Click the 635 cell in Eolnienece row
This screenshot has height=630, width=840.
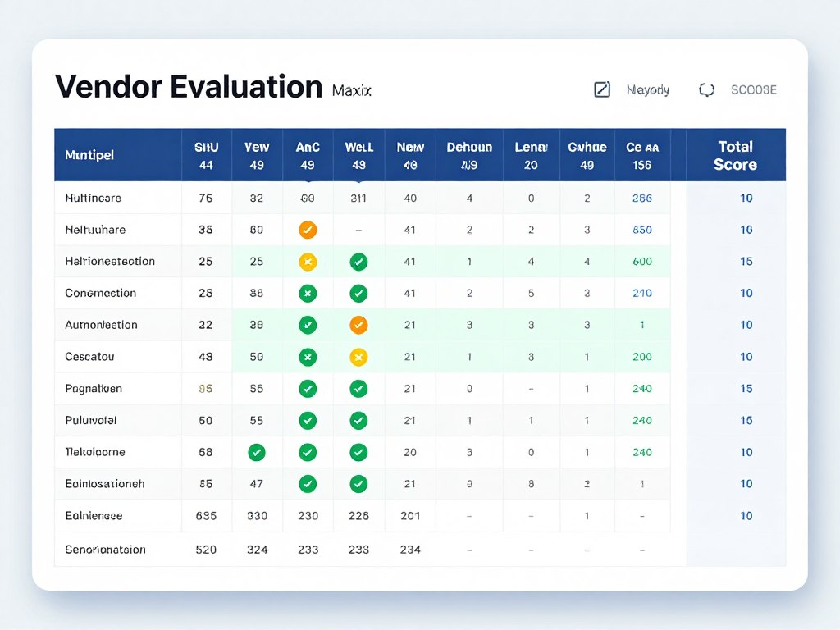pos(206,516)
